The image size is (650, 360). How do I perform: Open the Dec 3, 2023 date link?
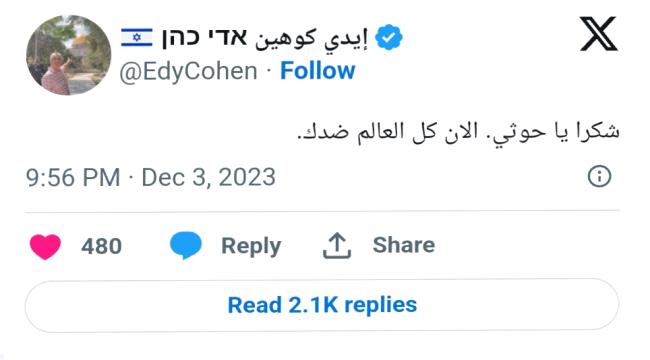coord(209,178)
